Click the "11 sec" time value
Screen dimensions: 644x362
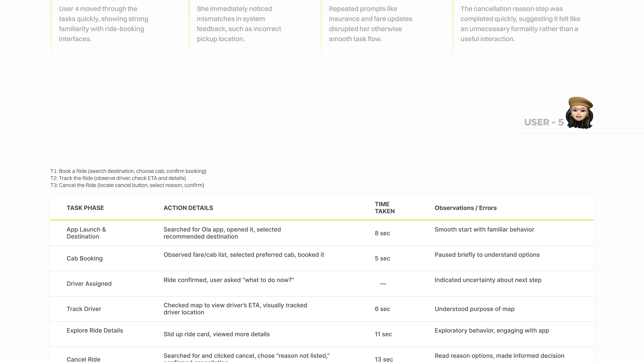[x=383, y=334]
